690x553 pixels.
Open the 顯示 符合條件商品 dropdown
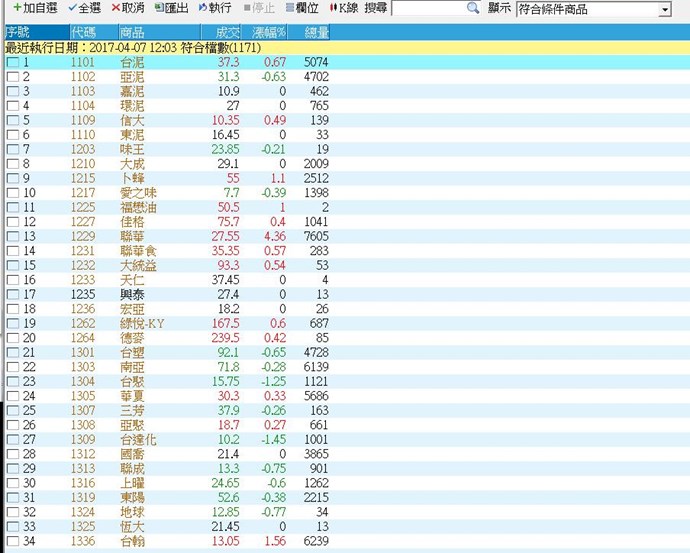[594, 9]
